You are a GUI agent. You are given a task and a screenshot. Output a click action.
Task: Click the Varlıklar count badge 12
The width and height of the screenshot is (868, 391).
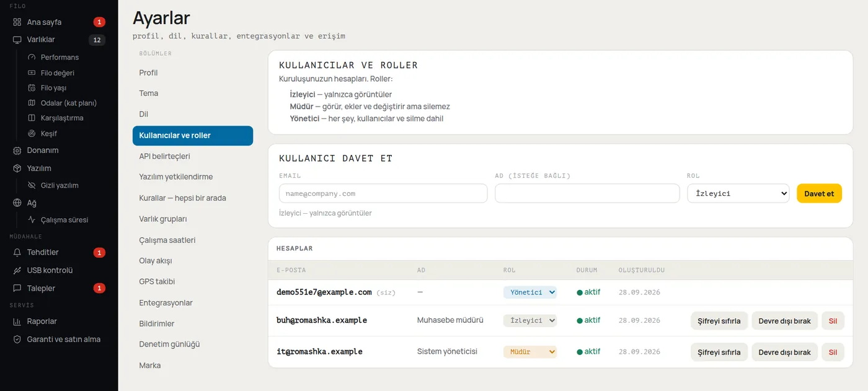click(97, 40)
